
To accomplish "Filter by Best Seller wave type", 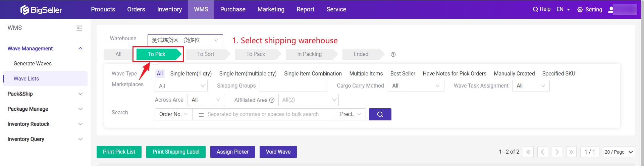I will [x=402, y=74].
